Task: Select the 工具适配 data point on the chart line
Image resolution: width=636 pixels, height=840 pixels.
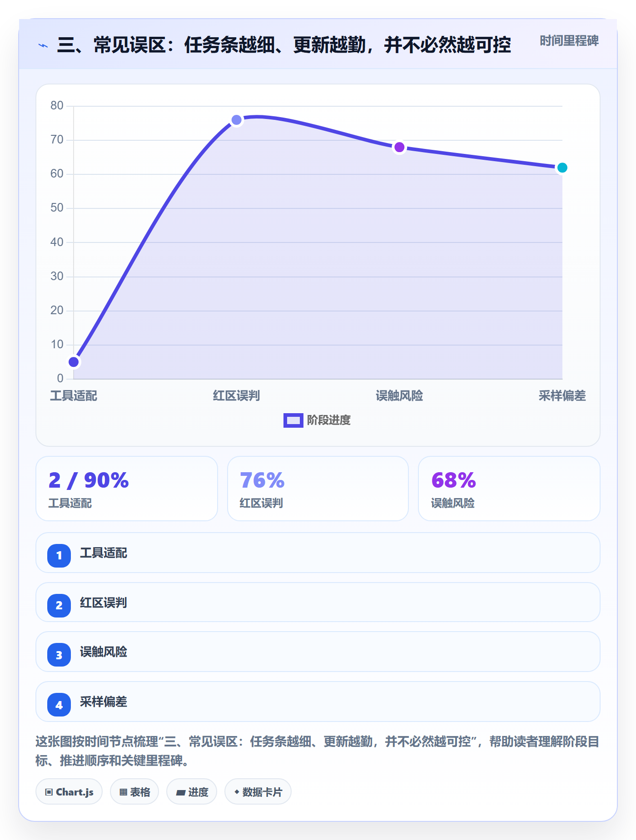Action: click(x=74, y=362)
